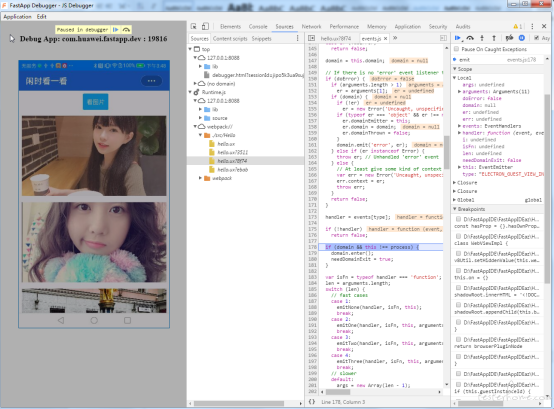Select the hello.ux?8f74 file in tree
Viewport: 554px width, 409px height.
click(232, 161)
